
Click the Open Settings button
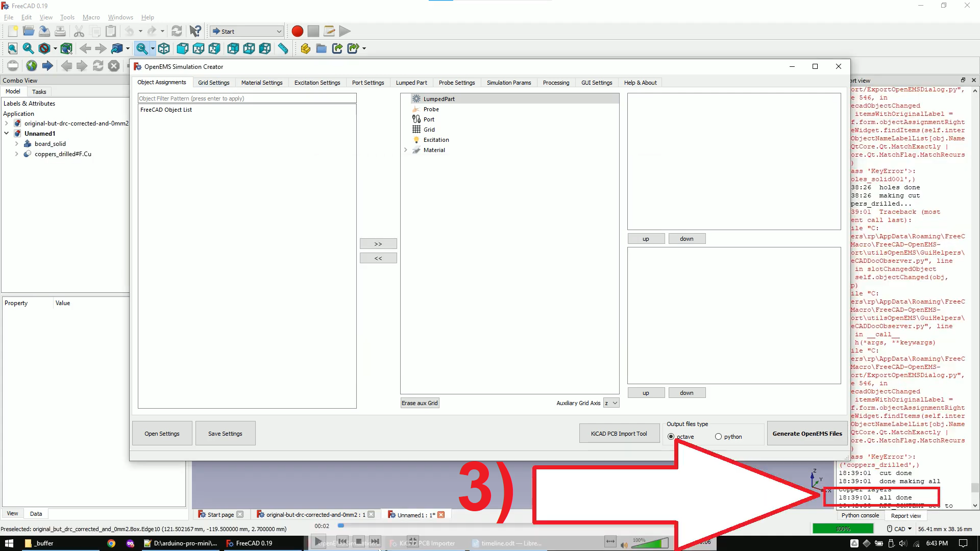coord(162,434)
